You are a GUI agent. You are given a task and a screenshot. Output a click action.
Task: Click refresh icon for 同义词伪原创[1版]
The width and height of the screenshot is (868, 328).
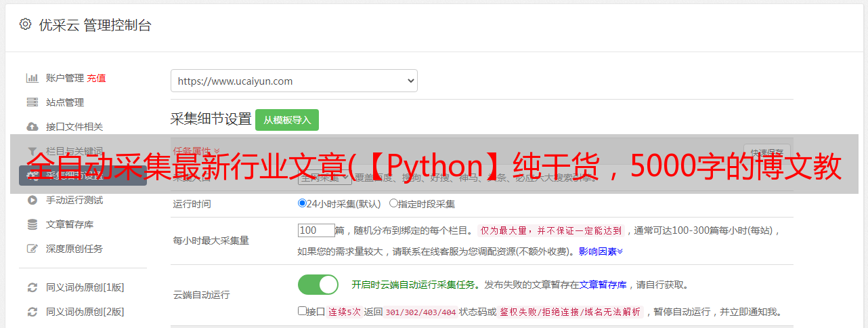click(32, 287)
